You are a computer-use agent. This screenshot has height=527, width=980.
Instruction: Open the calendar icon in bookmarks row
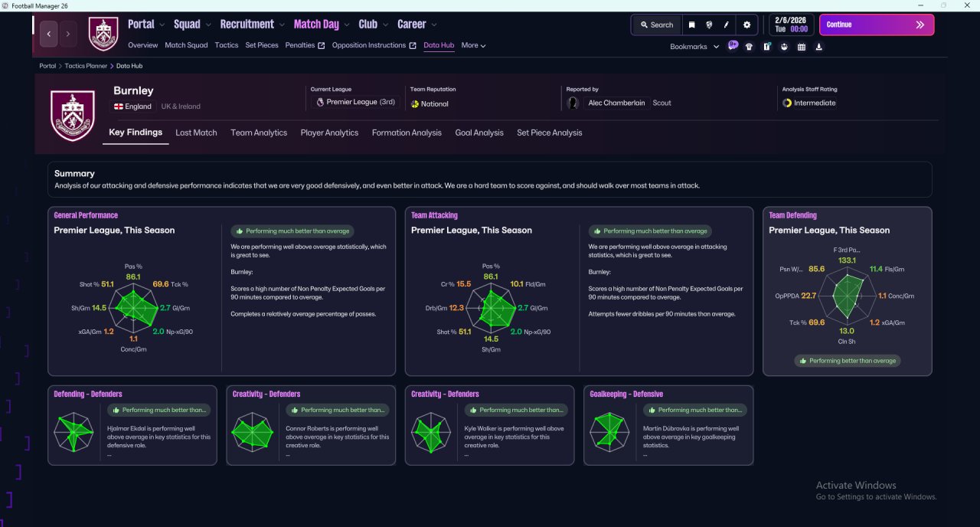point(802,47)
